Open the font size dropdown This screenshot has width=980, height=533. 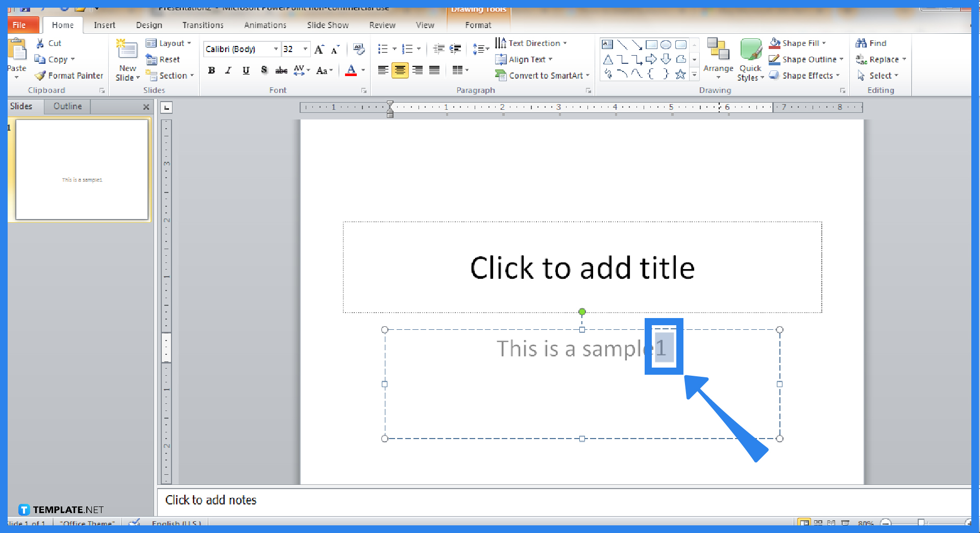point(305,49)
